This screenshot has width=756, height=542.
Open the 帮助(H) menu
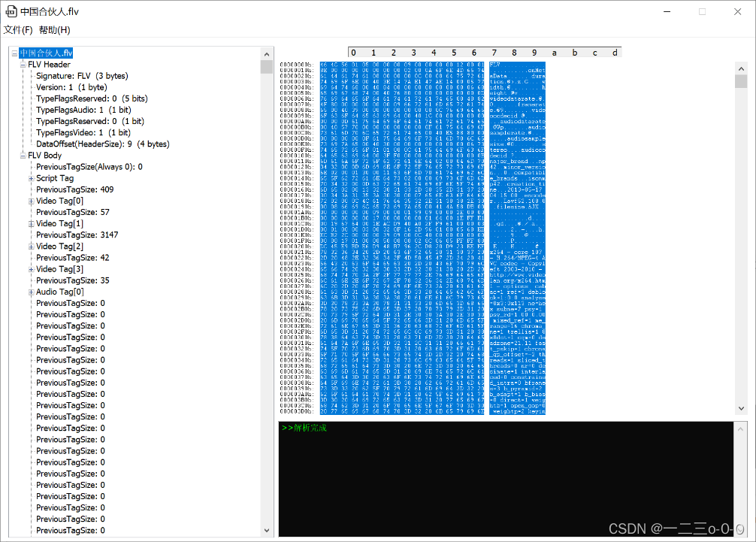[x=54, y=30]
